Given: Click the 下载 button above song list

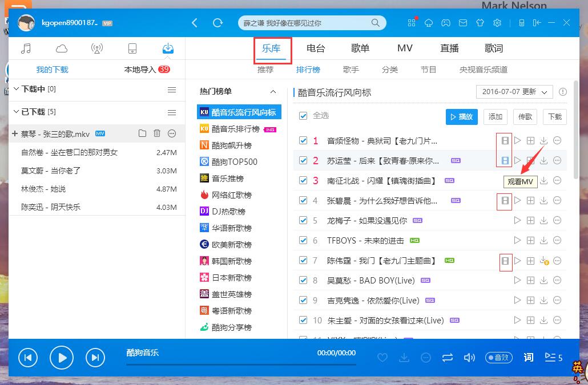Looking at the screenshot, I should click(555, 117).
